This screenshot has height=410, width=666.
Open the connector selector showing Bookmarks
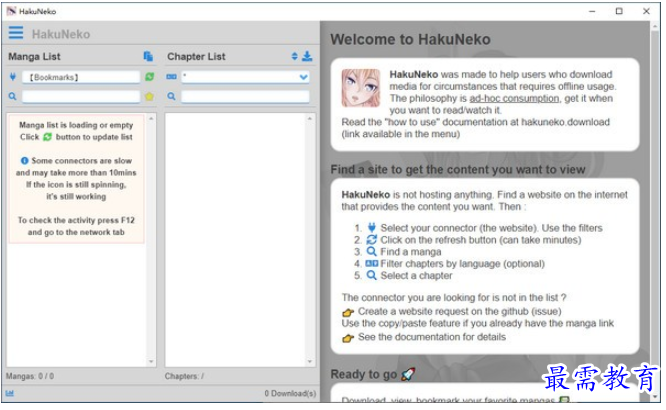point(81,77)
